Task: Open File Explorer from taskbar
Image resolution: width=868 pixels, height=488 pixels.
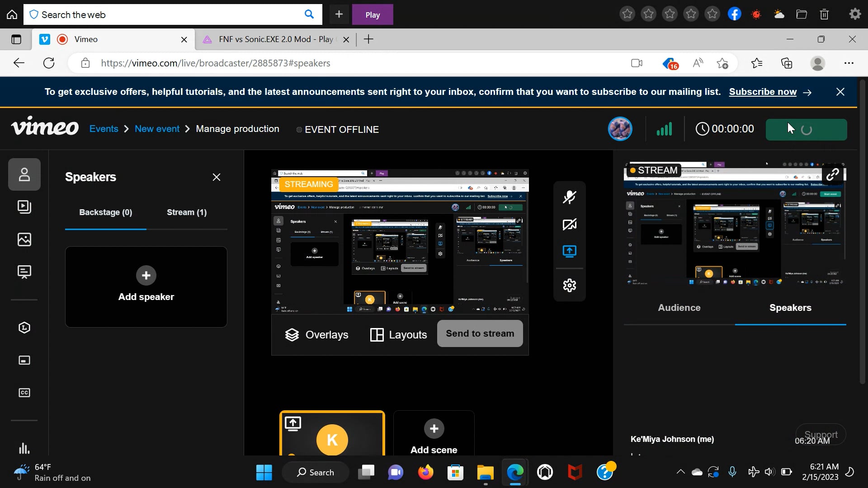Action: 486,473
